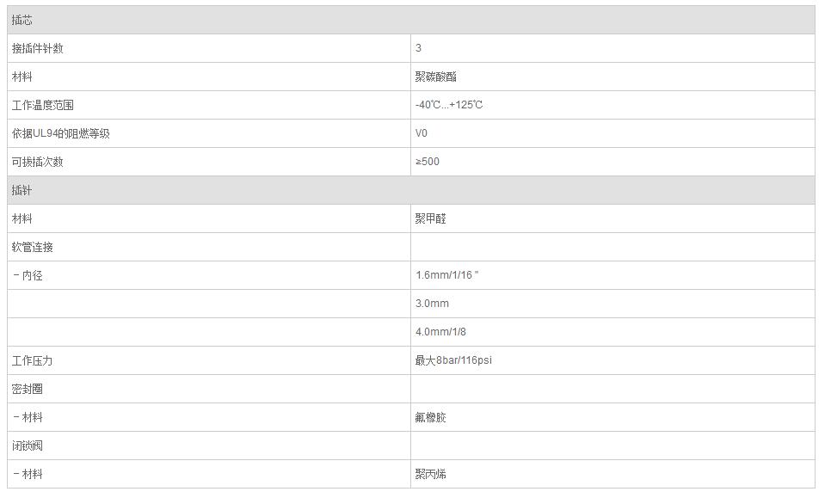Select the ≥500 value cell
Viewport: 831px width, 504px height.
point(428,162)
